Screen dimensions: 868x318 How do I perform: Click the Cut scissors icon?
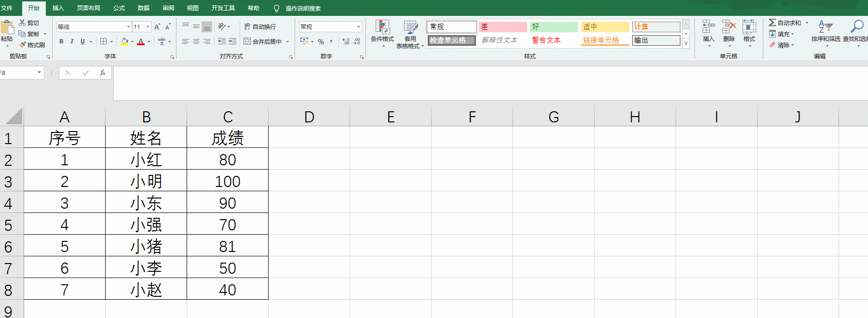click(x=22, y=23)
